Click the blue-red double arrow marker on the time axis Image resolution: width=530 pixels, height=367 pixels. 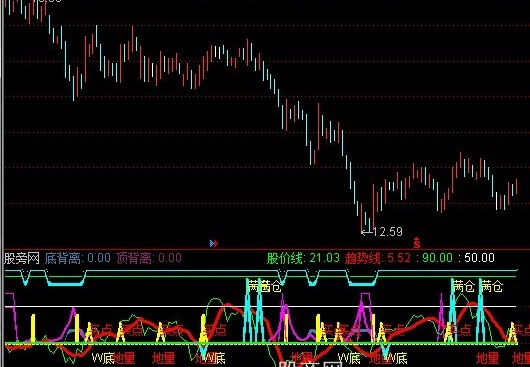click(x=214, y=243)
